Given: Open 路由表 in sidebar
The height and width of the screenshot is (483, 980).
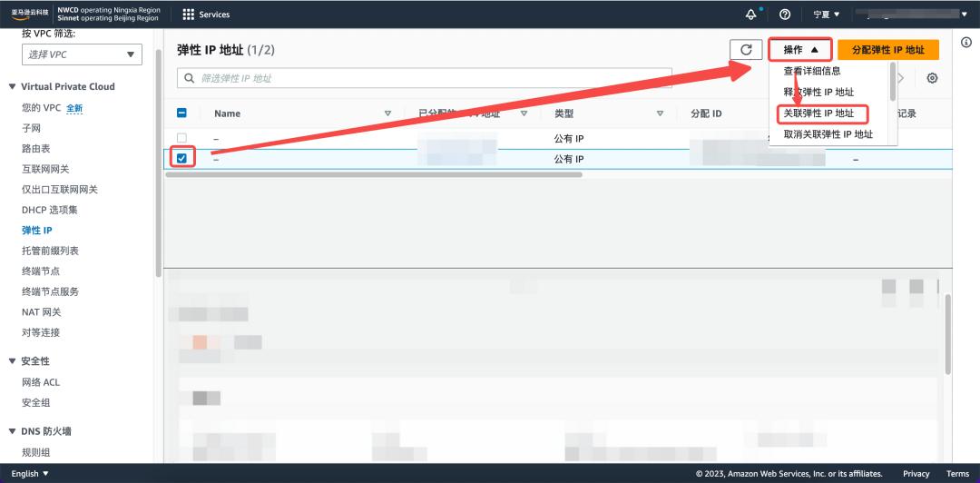Looking at the screenshot, I should tap(36, 148).
